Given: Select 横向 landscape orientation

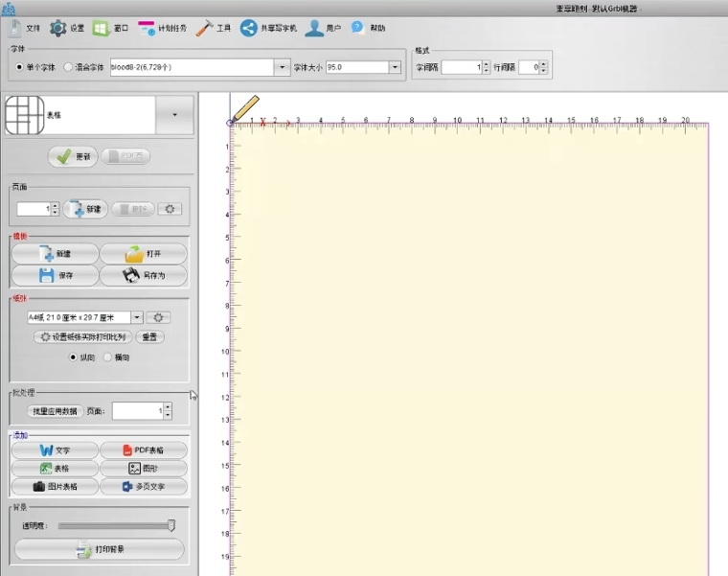Looking at the screenshot, I should coord(108,357).
